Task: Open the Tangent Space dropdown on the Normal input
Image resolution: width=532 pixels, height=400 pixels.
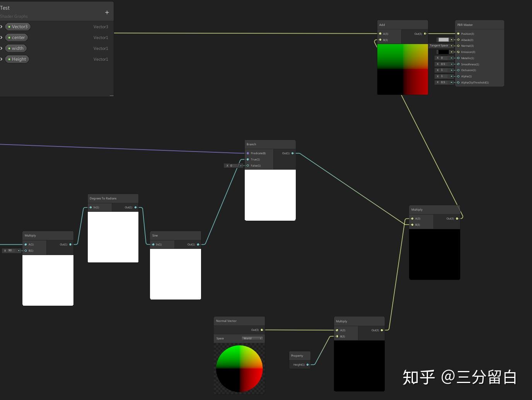Action: tap(441, 46)
